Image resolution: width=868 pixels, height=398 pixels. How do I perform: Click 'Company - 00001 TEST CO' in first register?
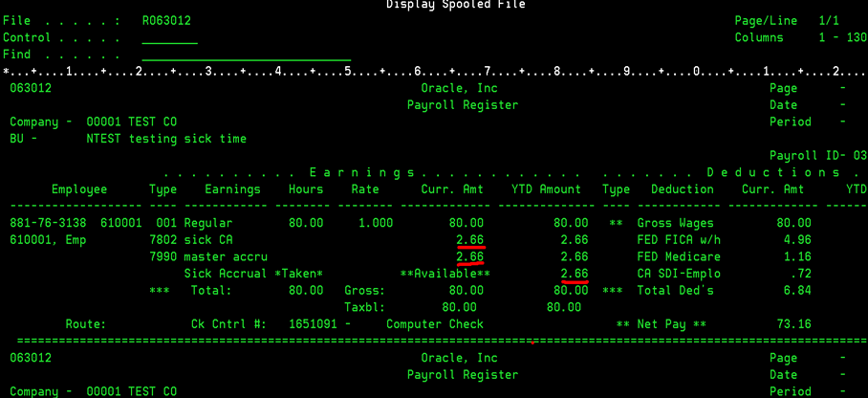94,122
